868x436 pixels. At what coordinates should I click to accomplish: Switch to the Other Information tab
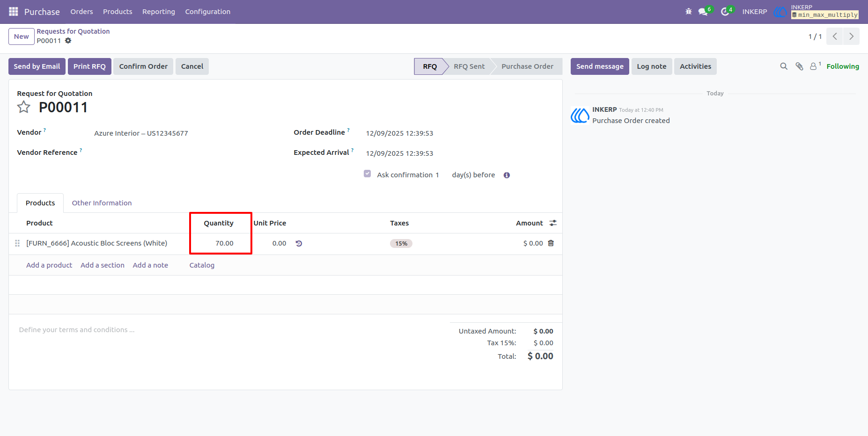click(102, 203)
